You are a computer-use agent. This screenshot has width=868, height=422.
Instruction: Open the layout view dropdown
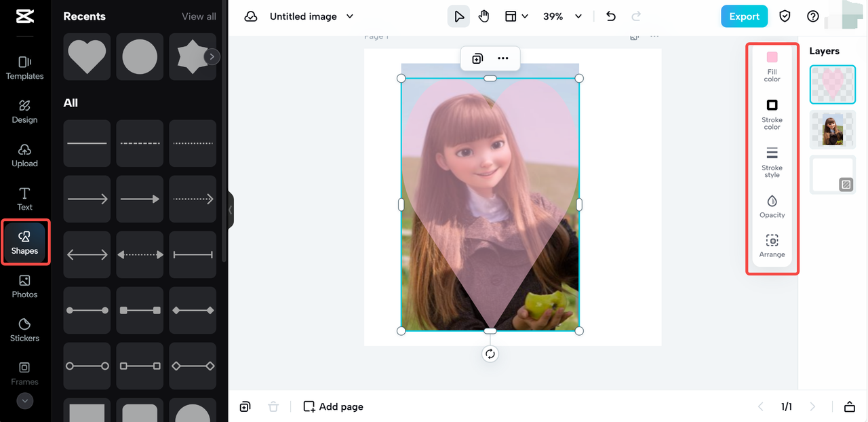[x=516, y=16]
